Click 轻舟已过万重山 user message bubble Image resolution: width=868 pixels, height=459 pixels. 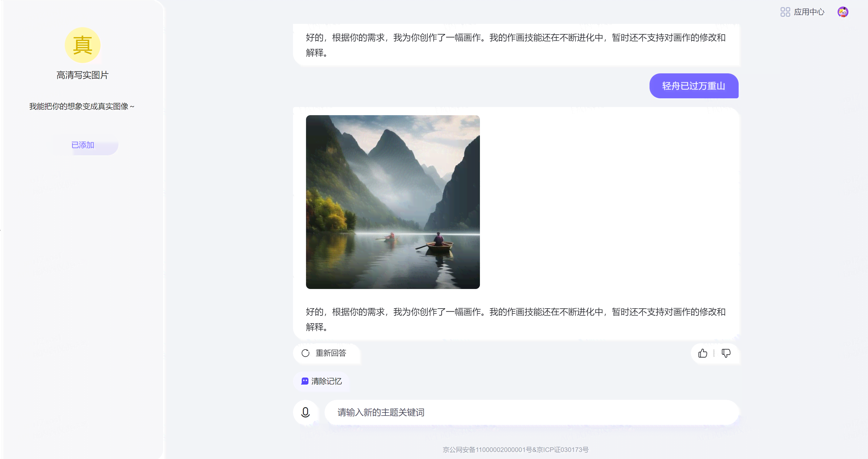(694, 86)
